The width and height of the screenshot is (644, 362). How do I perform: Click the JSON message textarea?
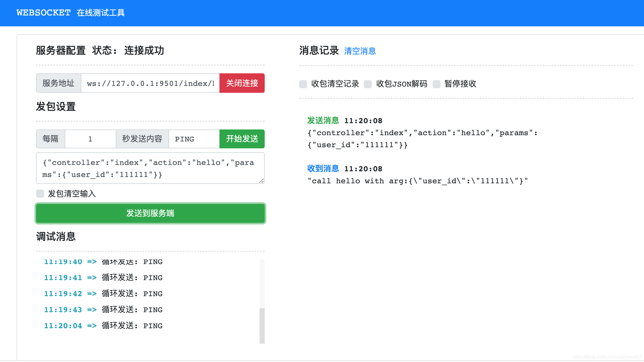tap(150, 168)
